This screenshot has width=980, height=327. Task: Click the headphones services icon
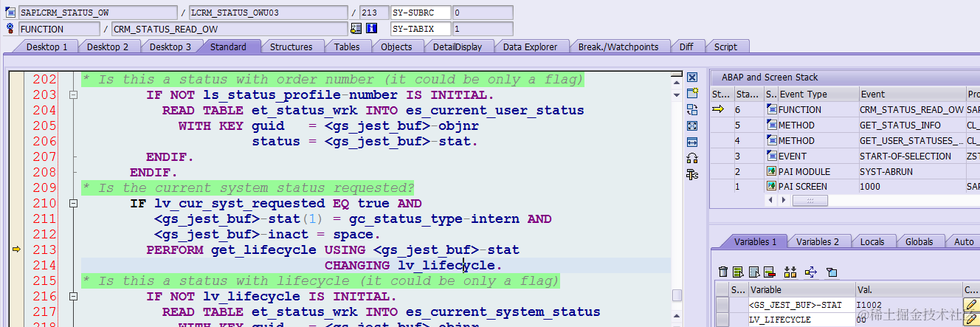point(692,158)
